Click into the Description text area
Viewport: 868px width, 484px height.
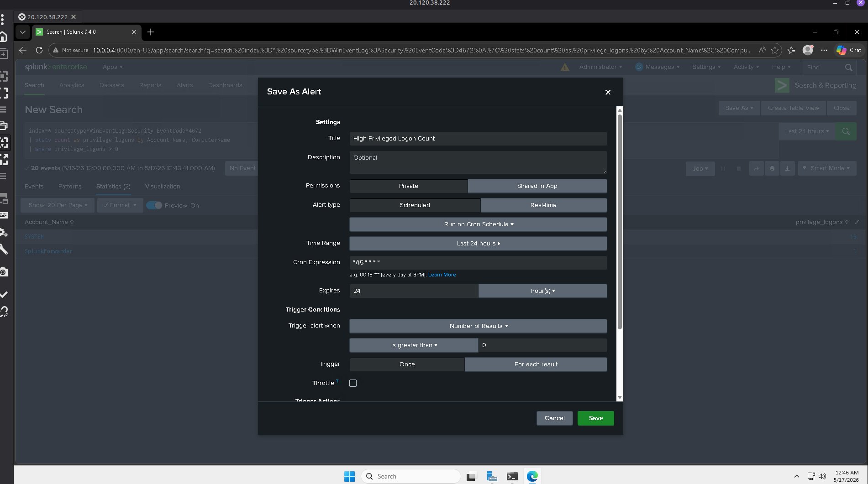[478, 162]
